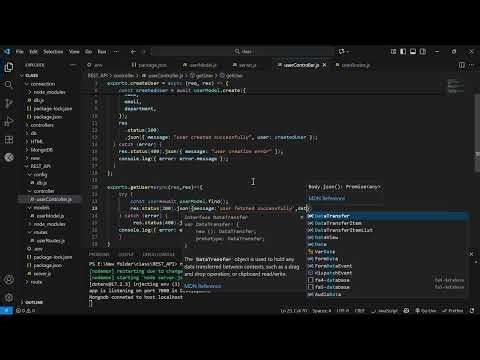The height and width of the screenshot is (360, 480).
Task: Click the command center search box
Action: [x=243, y=51]
